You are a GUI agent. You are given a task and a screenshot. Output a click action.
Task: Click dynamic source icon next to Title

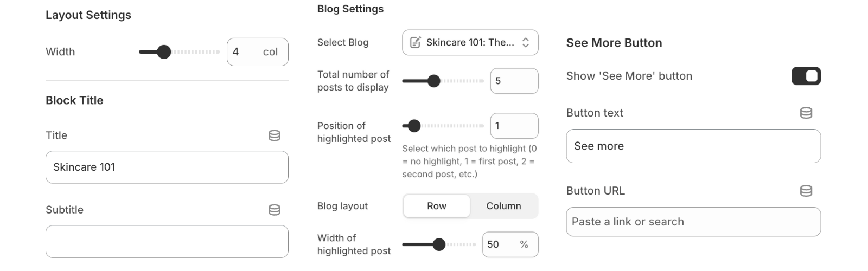[x=275, y=135]
